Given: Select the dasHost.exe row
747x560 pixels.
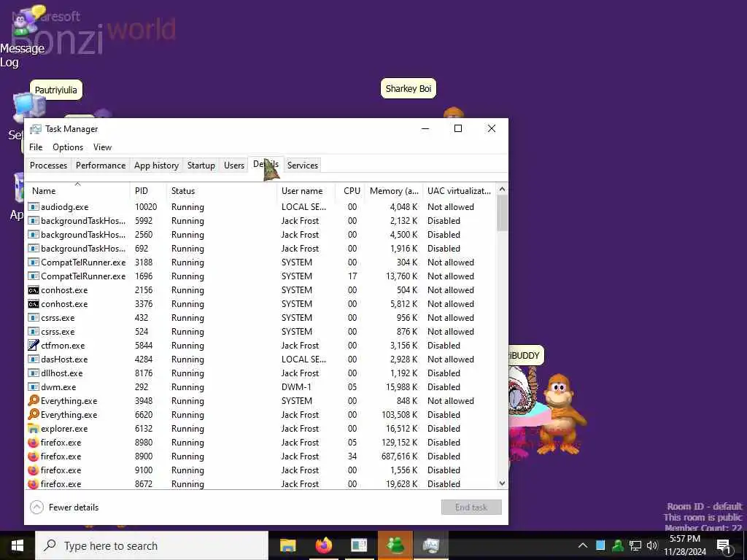Looking at the screenshot, I should (260, 359).
